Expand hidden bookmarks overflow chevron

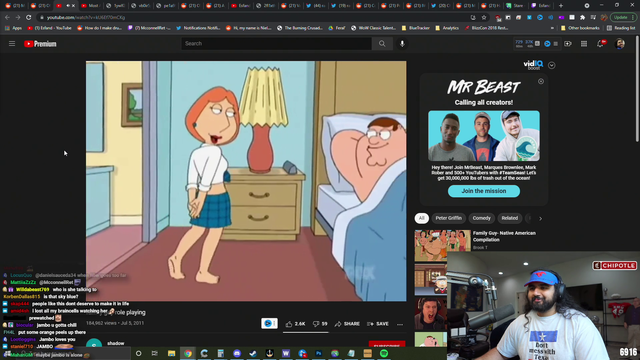tap(552, 28)
